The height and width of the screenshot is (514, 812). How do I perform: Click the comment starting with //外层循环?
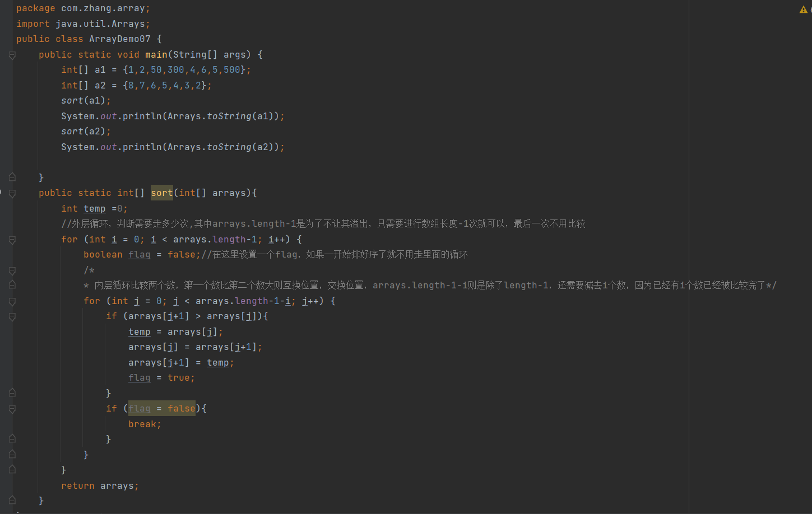point(323,224)
